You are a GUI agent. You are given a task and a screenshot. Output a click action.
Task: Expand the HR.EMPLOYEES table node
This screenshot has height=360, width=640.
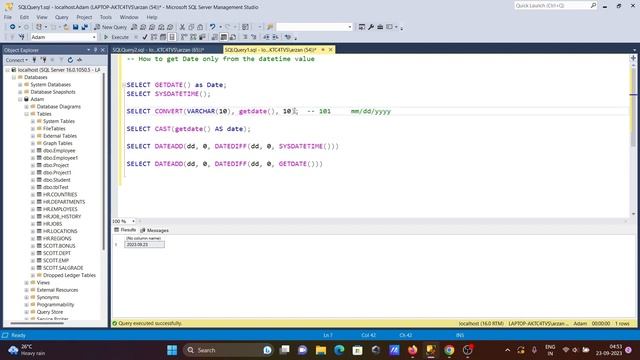pos(33,209)
